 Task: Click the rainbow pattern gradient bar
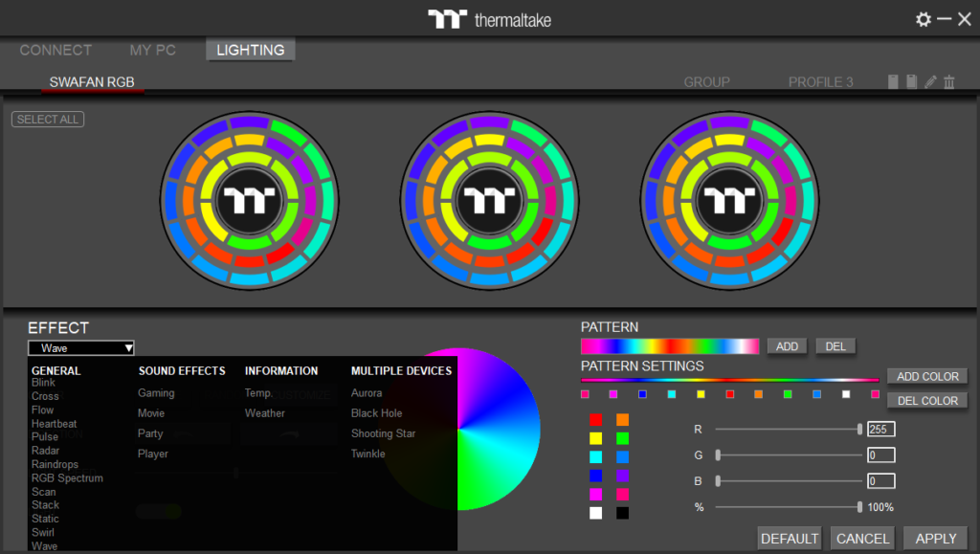[x=670, y=346]
